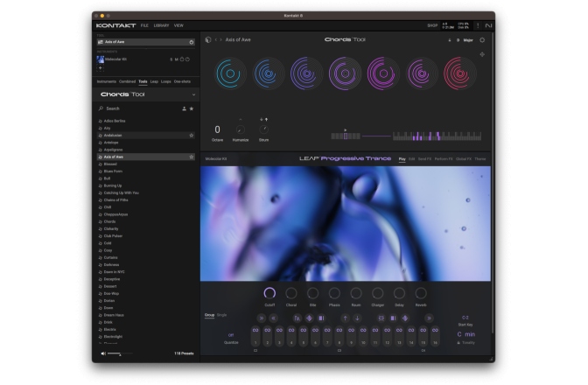Solo the Molecular Kit instrument

click(x=171, y=59)
